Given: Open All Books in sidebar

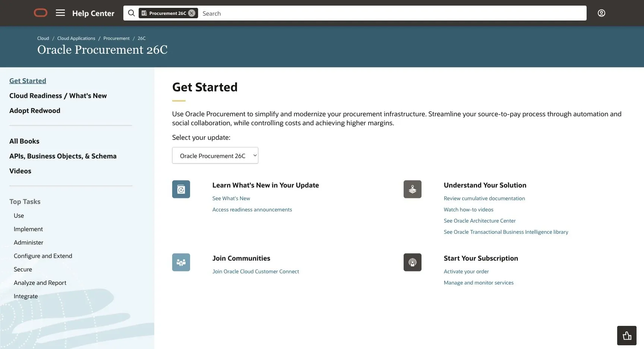Looking at the screenshot, I should tap(24, 141).
